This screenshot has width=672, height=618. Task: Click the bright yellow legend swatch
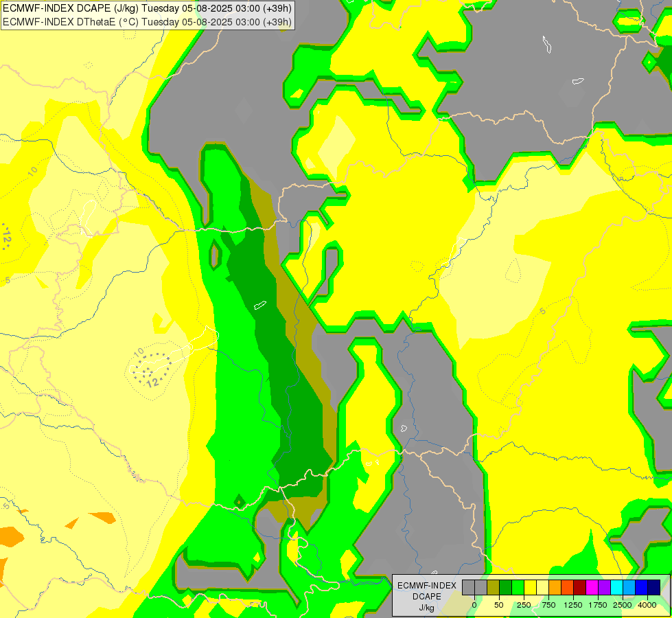tap(530, 587)
